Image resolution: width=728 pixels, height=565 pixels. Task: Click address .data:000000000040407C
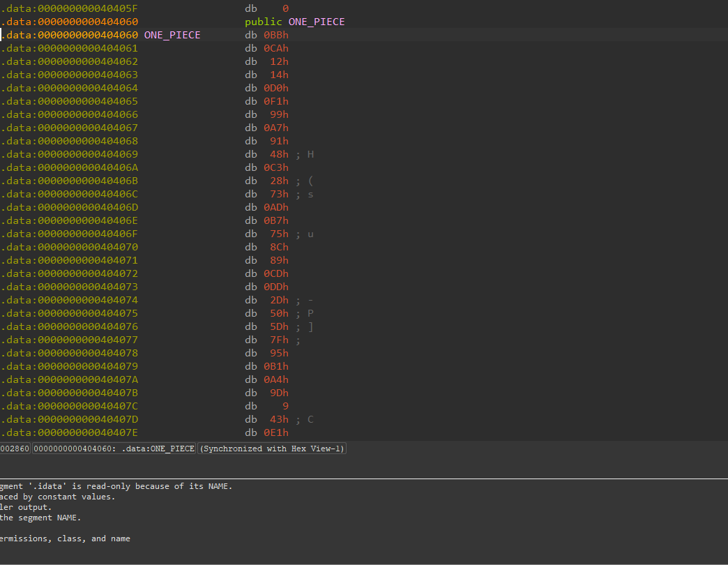tap(70, 406)
